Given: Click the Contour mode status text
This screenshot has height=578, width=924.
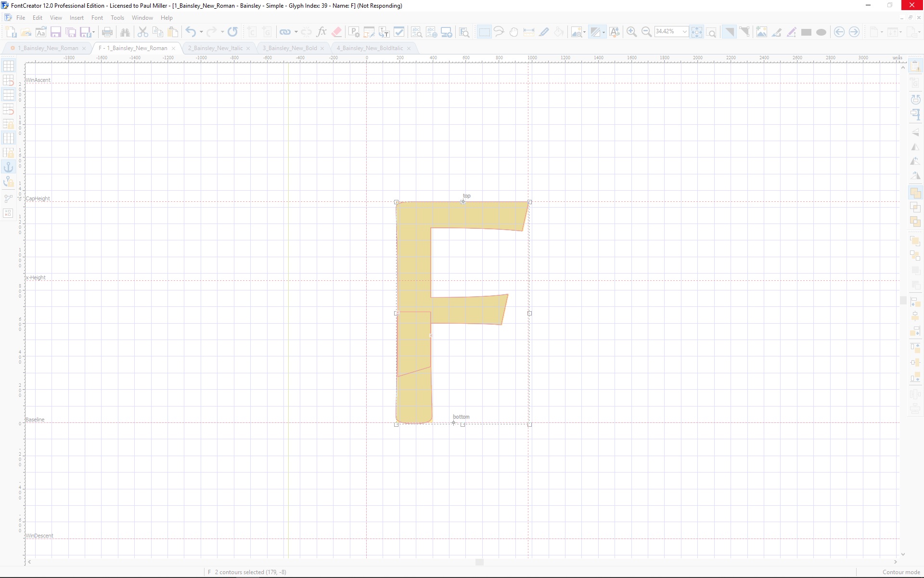Looking at the screenshot, I should tap(901, 572).
